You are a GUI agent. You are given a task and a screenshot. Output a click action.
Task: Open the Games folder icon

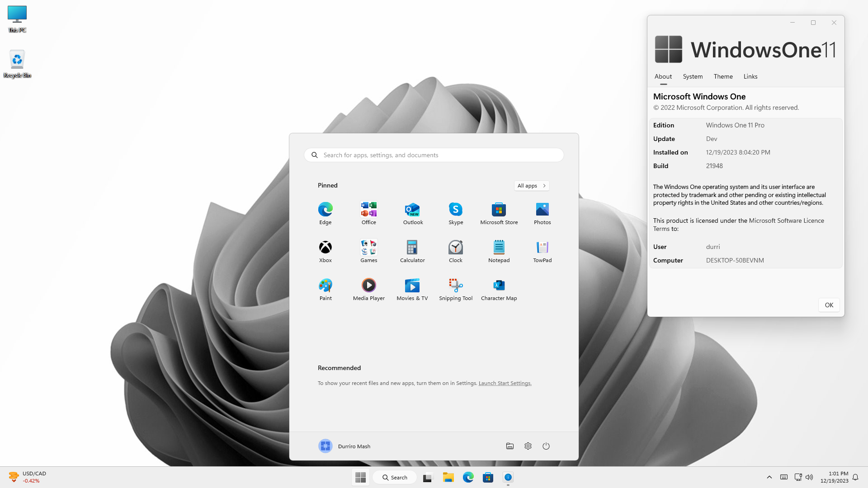[369, 251]
